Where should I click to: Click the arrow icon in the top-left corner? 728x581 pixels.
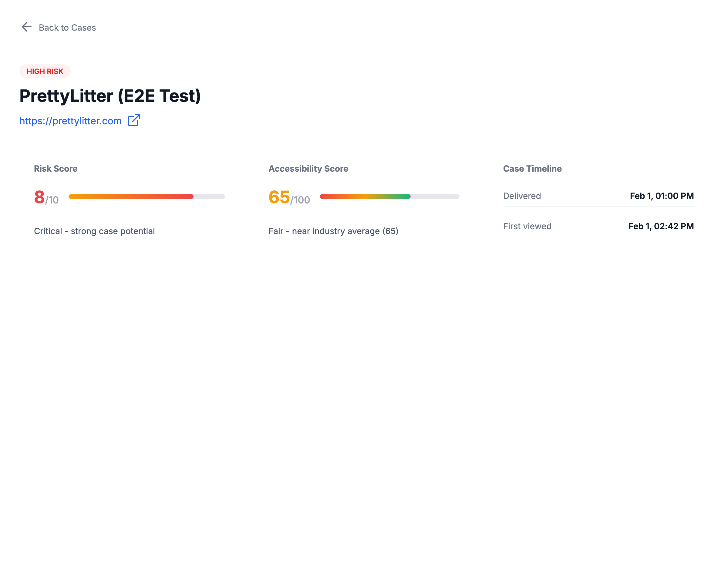[26, 27]
